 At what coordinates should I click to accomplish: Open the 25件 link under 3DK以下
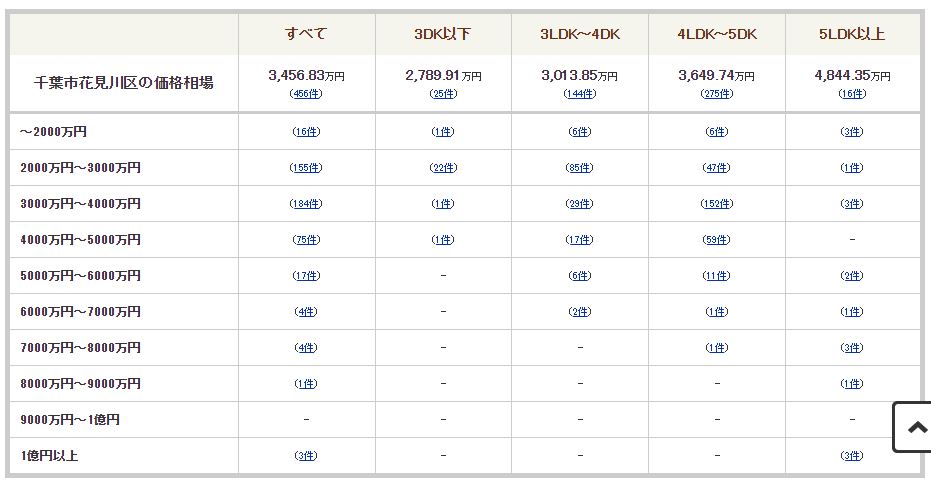tap(443, 94)
